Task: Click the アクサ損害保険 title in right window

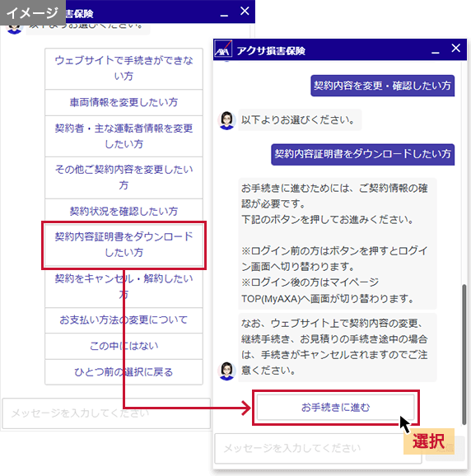Action: click(x=271, y=51)
